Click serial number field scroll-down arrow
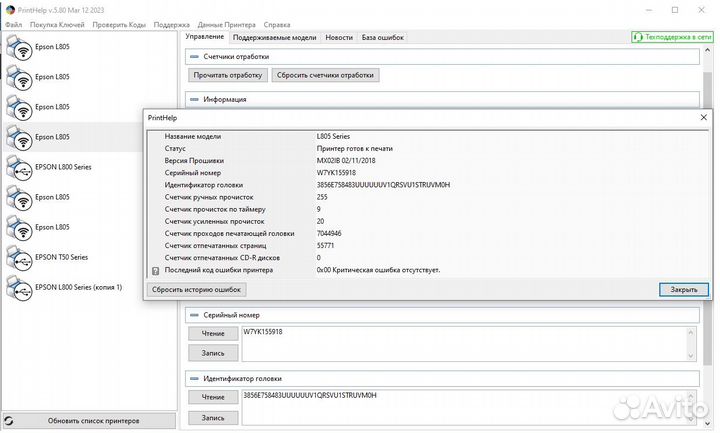 point(692,356)
